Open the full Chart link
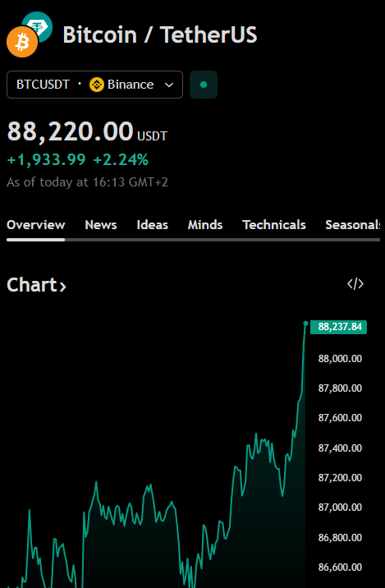 (36, 285)
